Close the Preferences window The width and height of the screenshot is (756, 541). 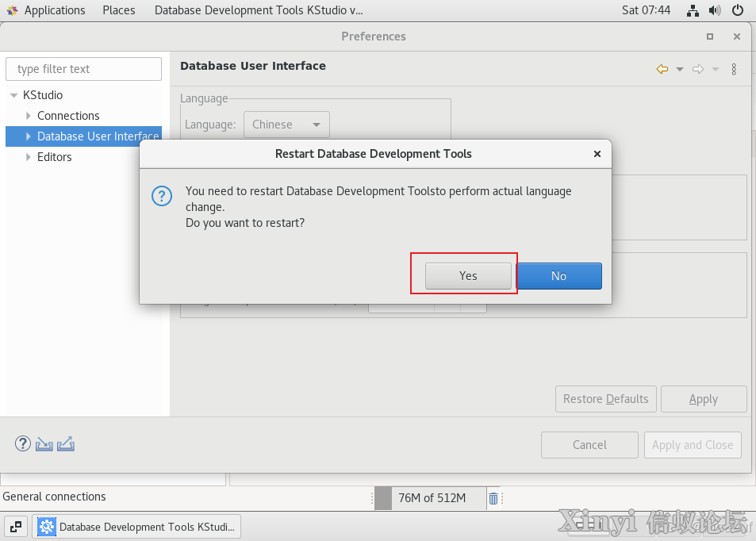pos(737,36)
